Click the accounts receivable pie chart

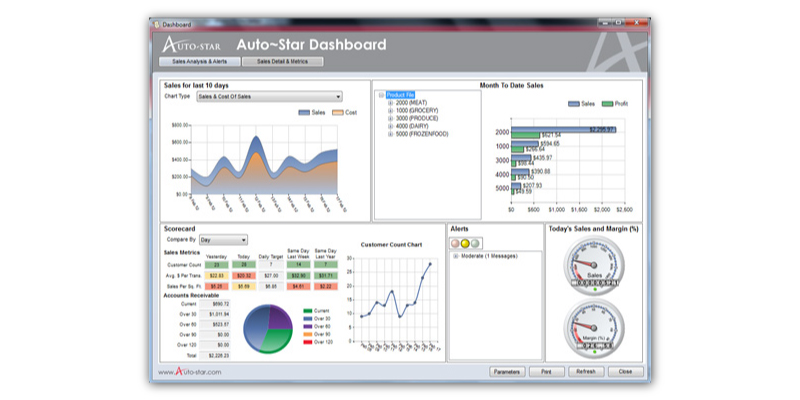click(268, 329)
